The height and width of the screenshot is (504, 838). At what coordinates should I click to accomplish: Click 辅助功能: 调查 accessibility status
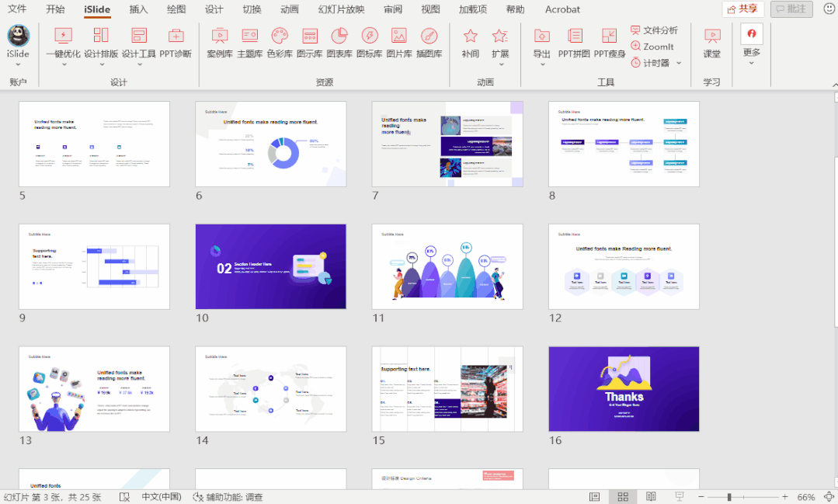(228, 496)
